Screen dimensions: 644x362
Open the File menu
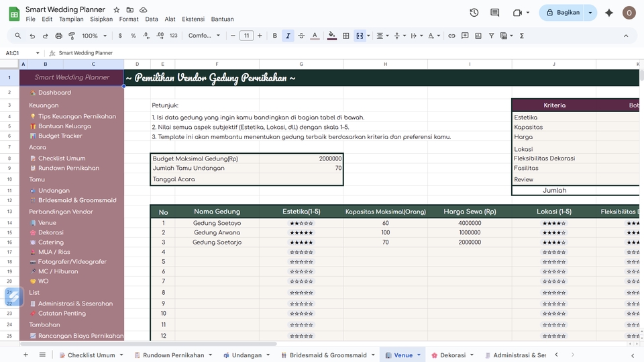coord(30,19)
